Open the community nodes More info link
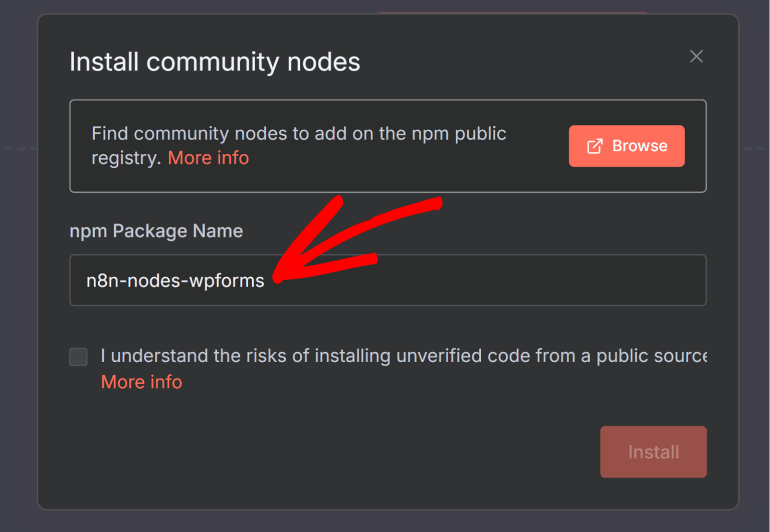 click(208, 158)
